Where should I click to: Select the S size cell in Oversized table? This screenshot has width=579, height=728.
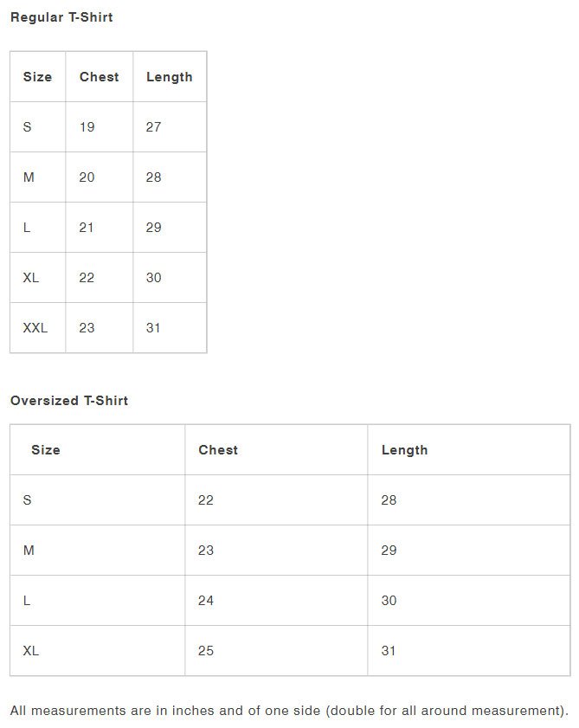(x=27, y=500)
